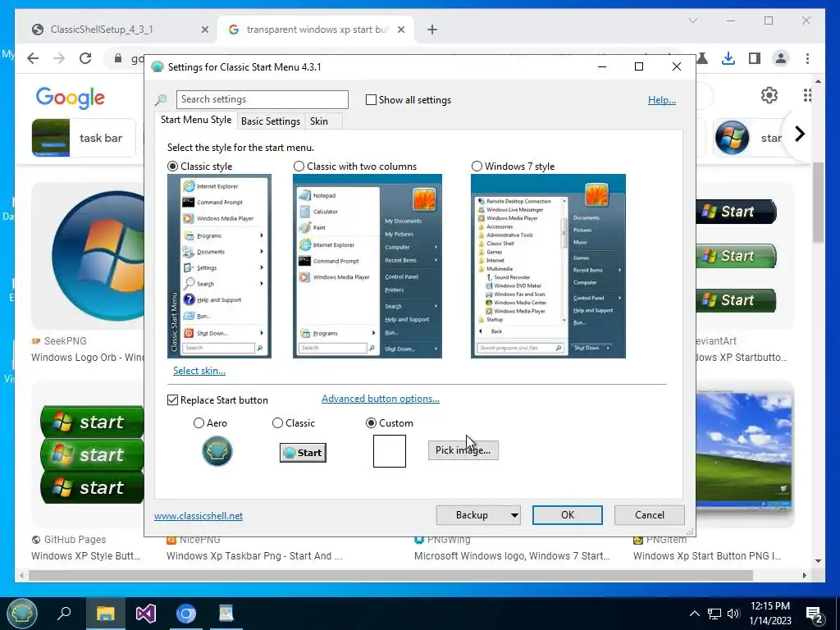Viewport: 840px width, 630px height.
Task: Open the Backup dropdown arrow
Action: pos(514,515)
